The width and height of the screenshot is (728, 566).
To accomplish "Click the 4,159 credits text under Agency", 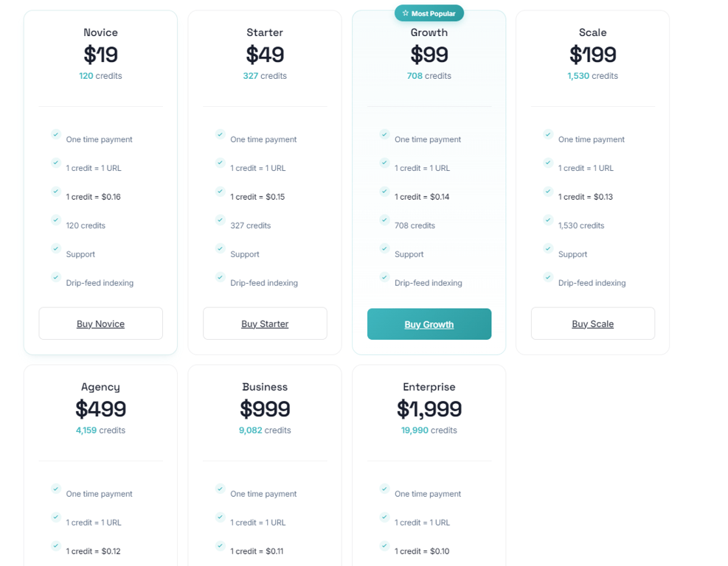I will point(101,430).
